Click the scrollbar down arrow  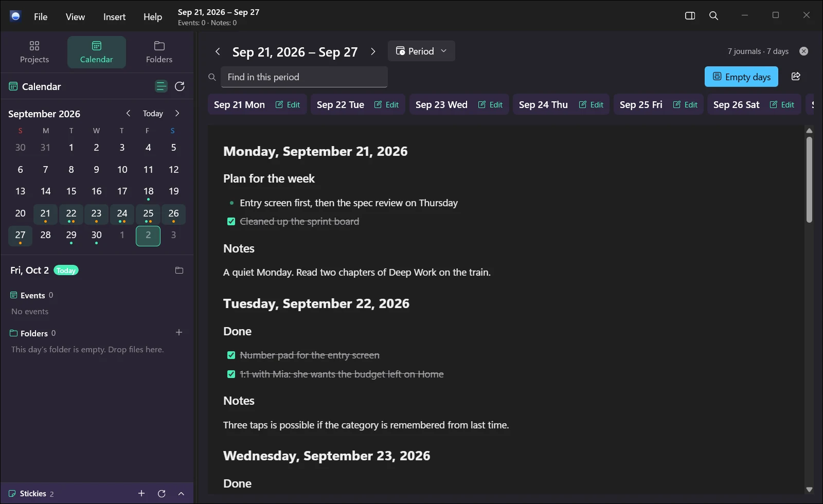tap(809, 490)
